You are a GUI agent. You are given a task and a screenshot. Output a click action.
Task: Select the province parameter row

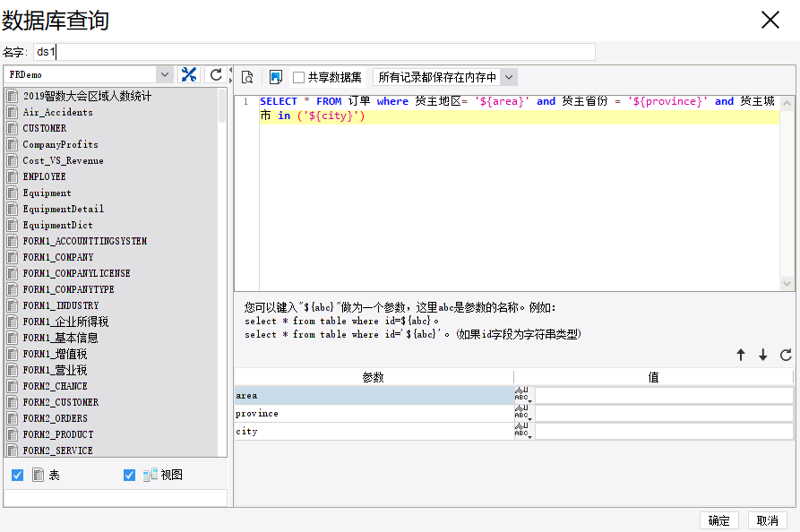click(x=374, y=413)
